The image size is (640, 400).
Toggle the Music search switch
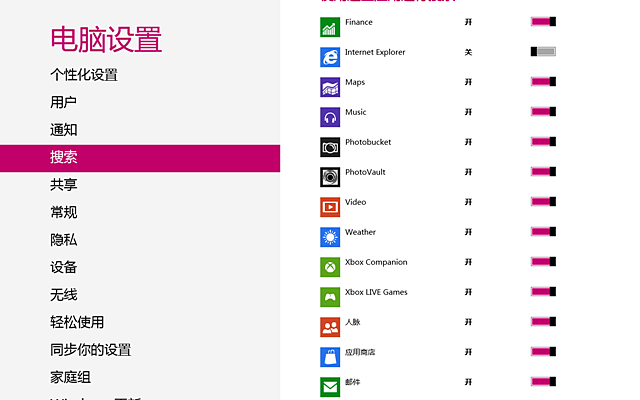tap(543, 111)
